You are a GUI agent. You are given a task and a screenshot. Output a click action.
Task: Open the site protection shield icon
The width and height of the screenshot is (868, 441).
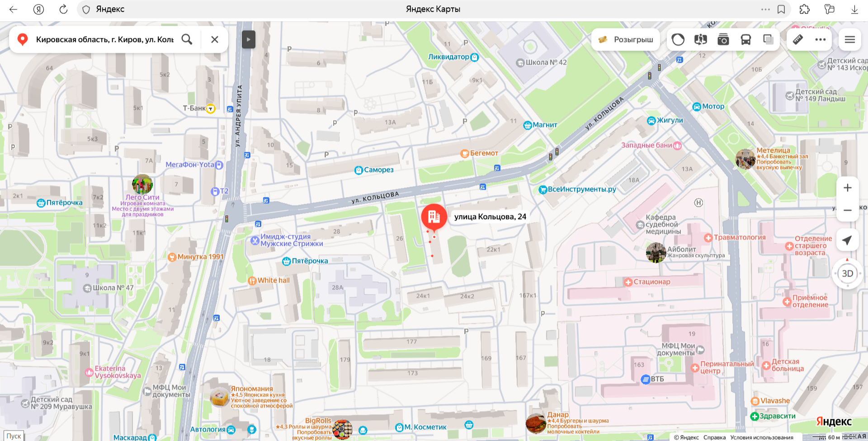86,9
